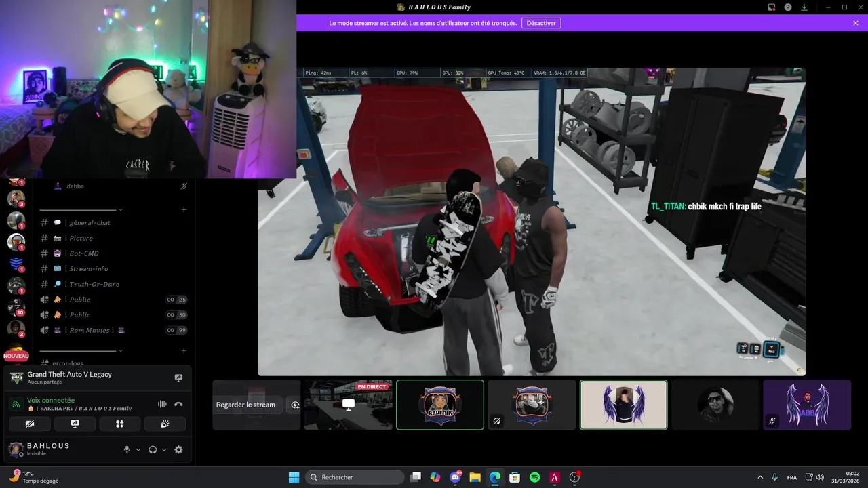Open the server avatar with 3 notifications
This screenshot has height=488, width=868.
point(16,198)
